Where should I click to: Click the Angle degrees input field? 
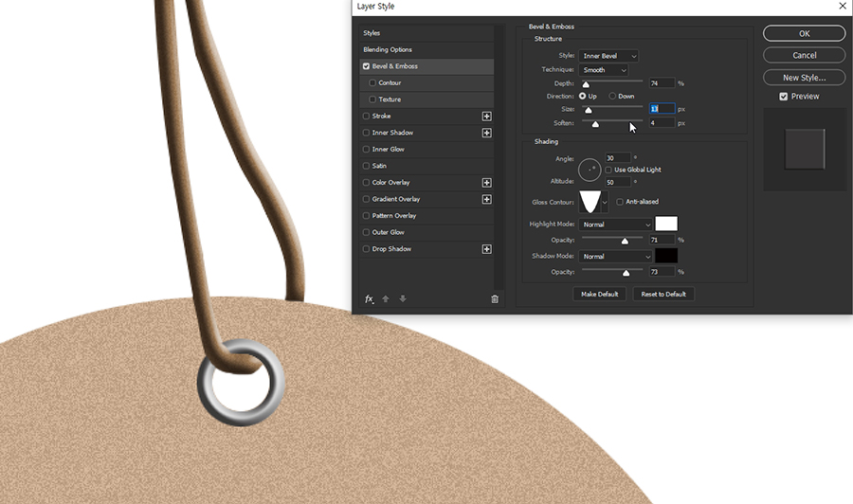(618, 158)
